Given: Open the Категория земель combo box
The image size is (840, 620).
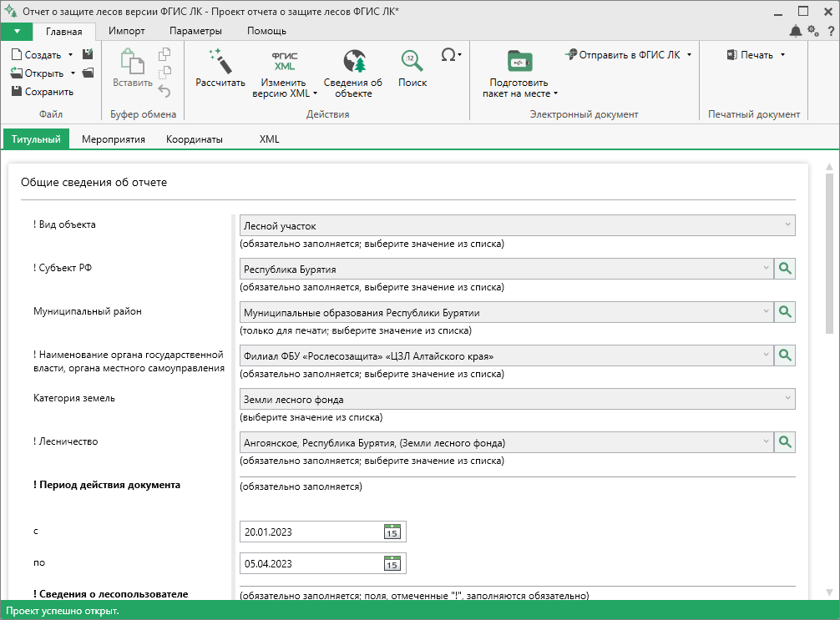Looking at the screenshot, I should click(x=517, y=399).
